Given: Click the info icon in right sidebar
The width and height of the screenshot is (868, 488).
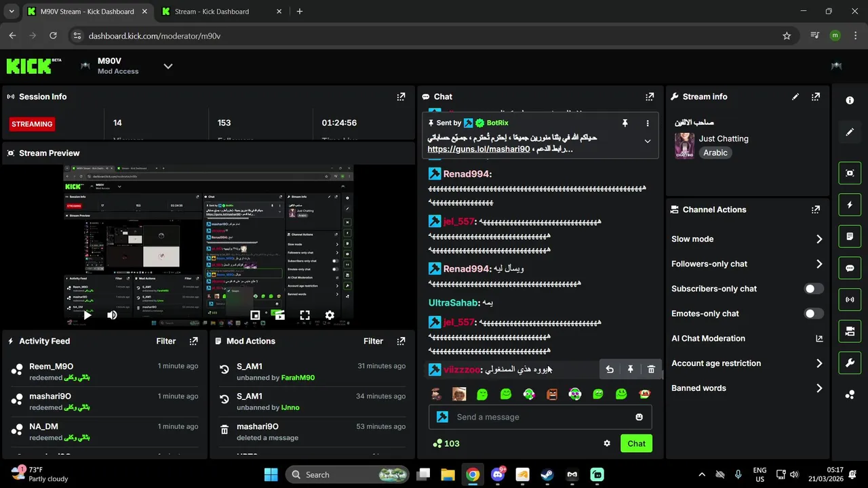Looking at the screenshot, I should (x=850, y=100).
